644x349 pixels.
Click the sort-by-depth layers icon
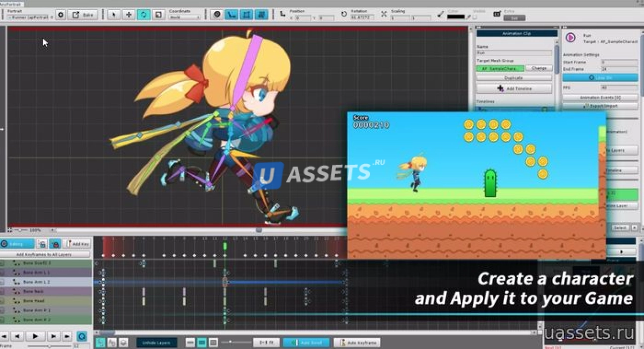(x=123, y=342)
